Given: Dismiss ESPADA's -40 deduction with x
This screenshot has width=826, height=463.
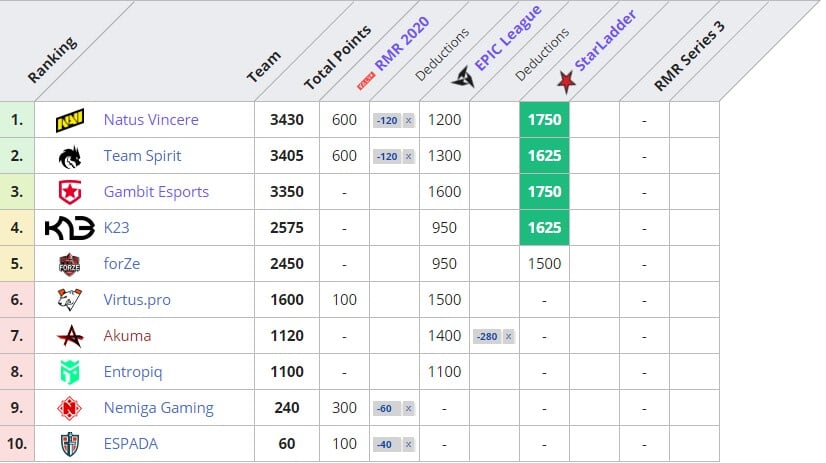Looking at the screenshot, I should (x=408, y=445).
